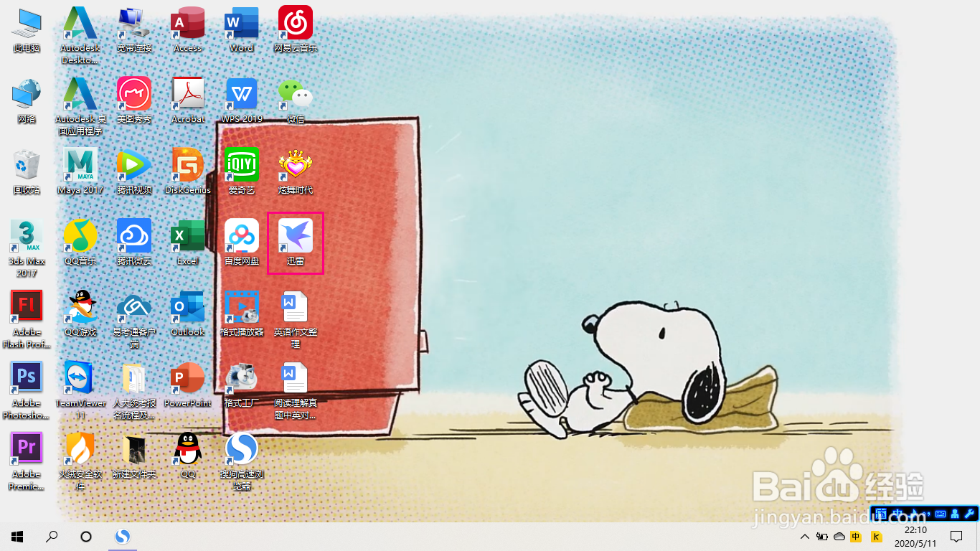The width and height of the screenshot is (980, 551).
Task: Select the Adobe Premiere shortcut
Action: click(27, 462)
